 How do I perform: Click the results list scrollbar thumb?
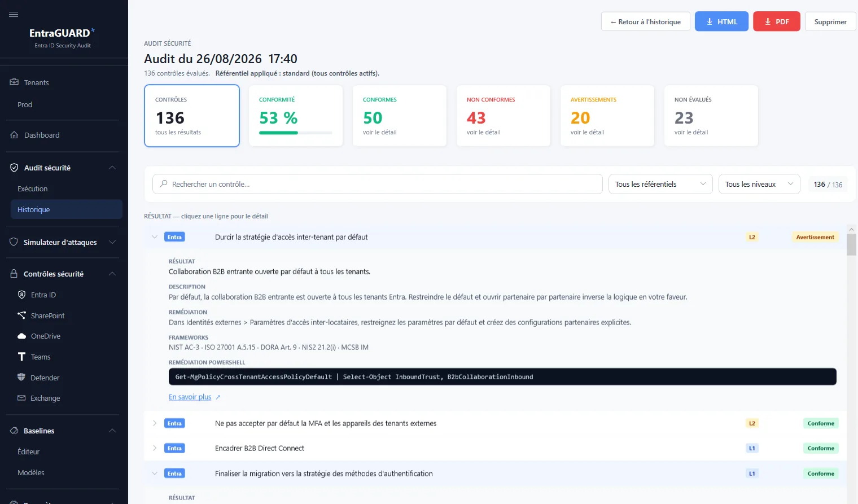click(x=851, y=245)
